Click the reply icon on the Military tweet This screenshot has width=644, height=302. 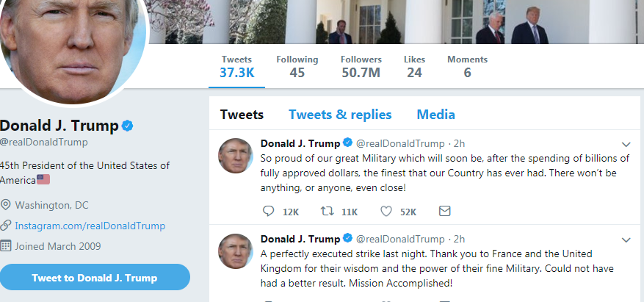(268, 211)
